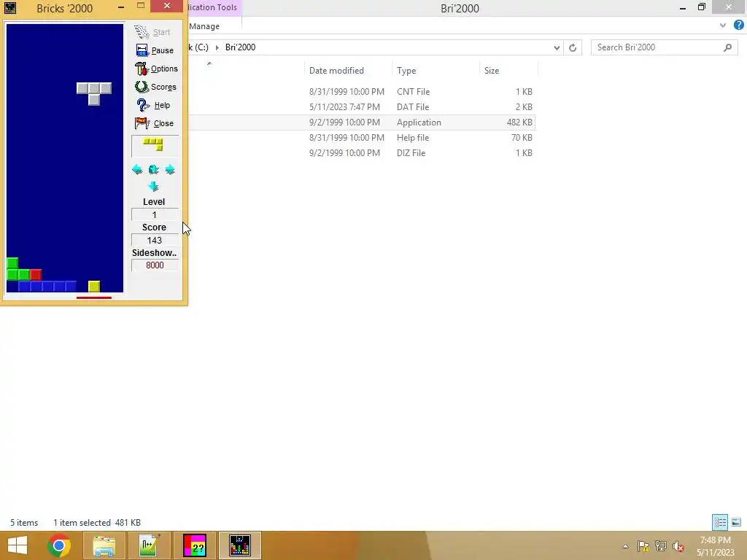Drop the brick with cyan down arrow

click(x=153, y=186)
